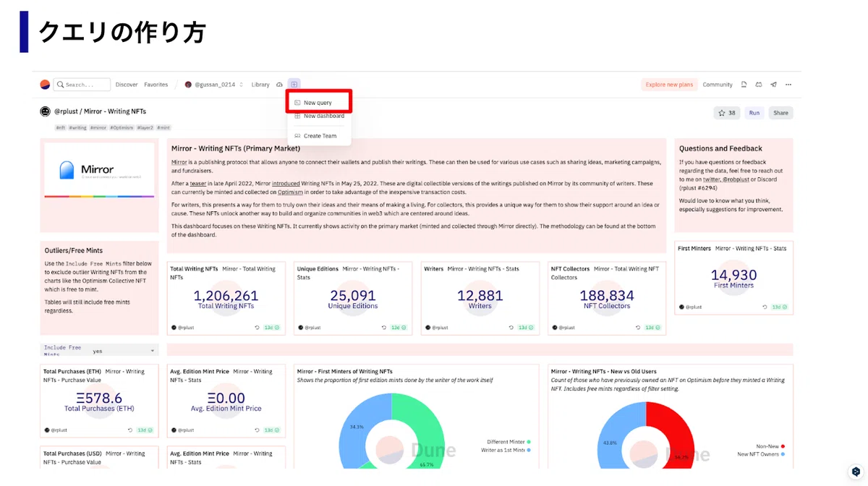The height and width of the screenshot is (486, 868).
Task: Click the @rplust avatar beside the dashboard title
Action: point(45,111)
